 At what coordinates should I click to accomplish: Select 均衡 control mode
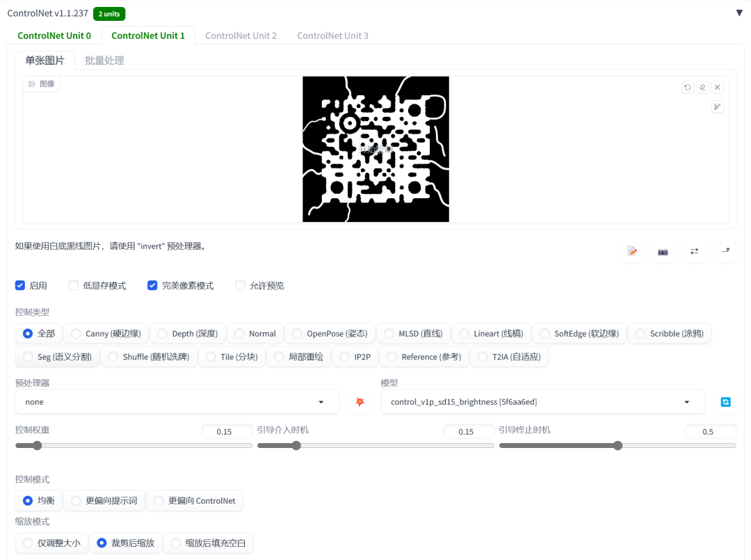pyautogui.click(x=39, y=501)
